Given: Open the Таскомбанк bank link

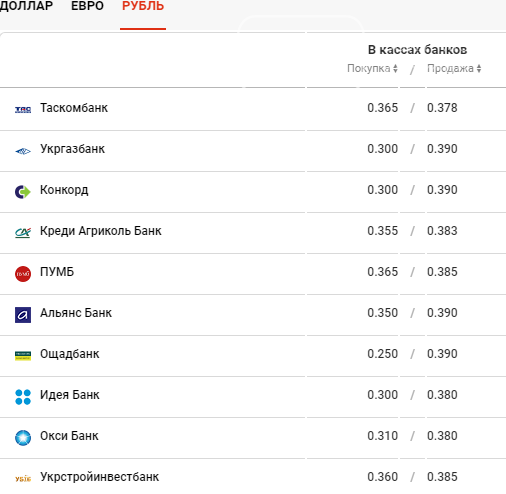Looking at the screenshot, I should coord(74,108).
